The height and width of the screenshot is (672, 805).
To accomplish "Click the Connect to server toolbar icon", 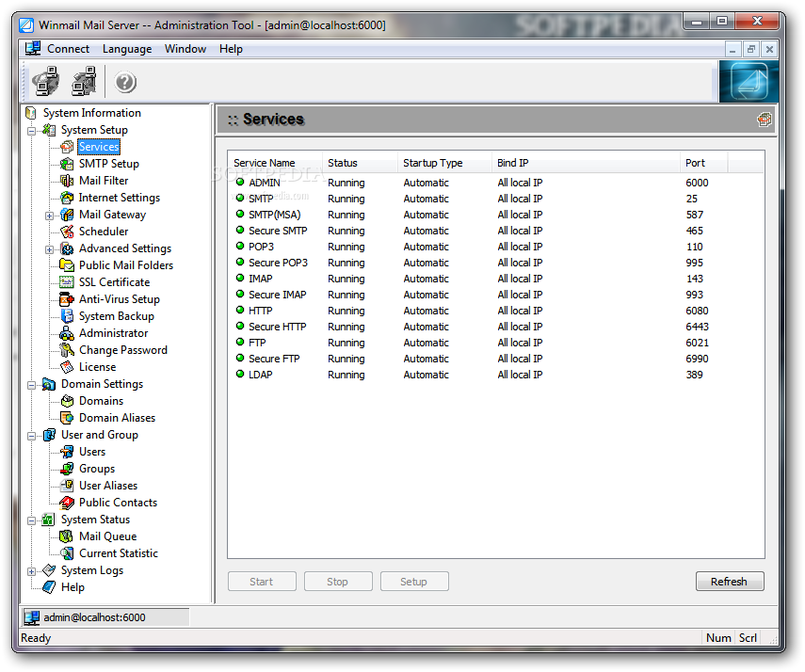I will [46, 81].
